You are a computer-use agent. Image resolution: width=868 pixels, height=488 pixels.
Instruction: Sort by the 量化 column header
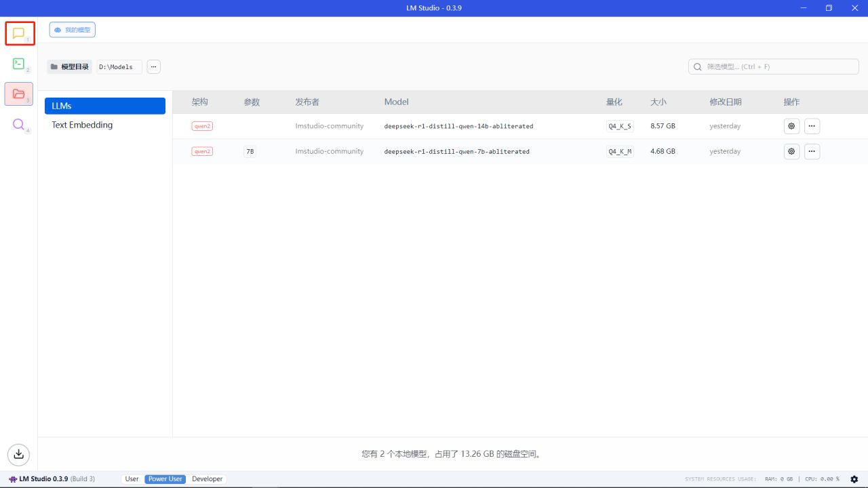(614, 102)
